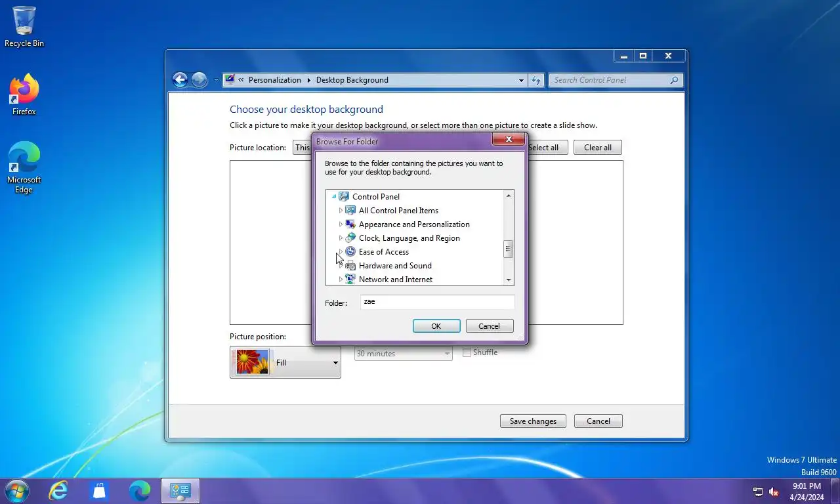Refresh the address bar location
This screenshot has width=840, height=504.
point(536,80)
